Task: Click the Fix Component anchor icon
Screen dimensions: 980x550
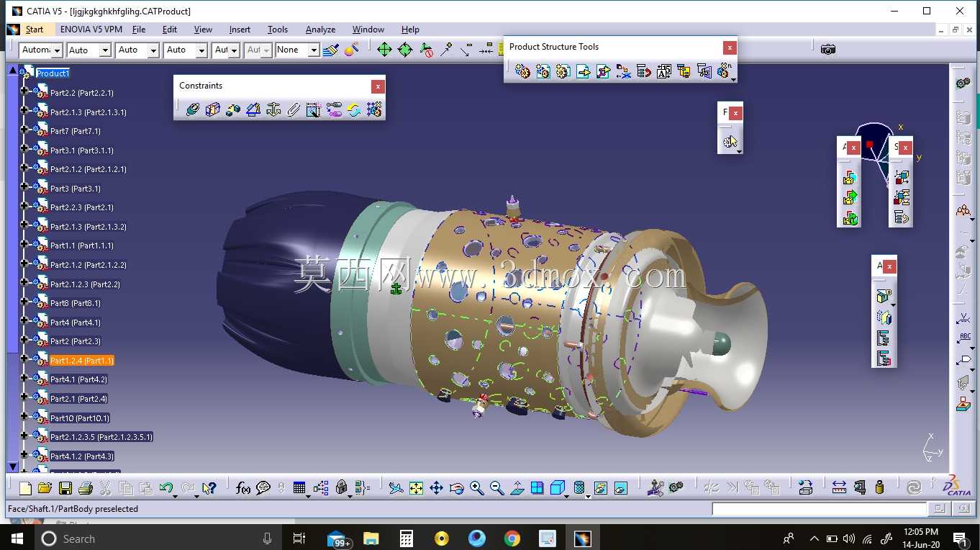Action: [x=273, y=109]
